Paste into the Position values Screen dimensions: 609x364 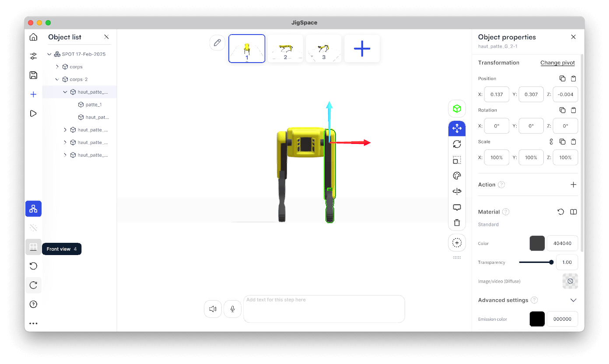pos(574,79)
